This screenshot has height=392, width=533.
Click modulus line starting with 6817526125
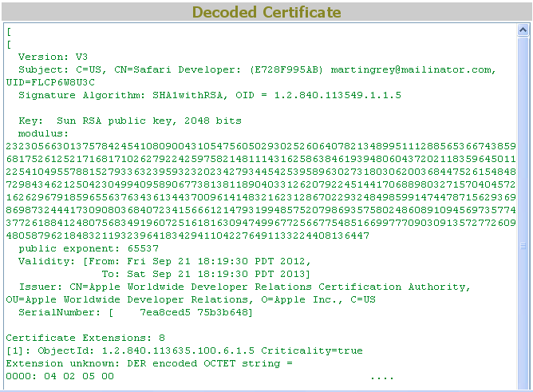pyautogui.click(x=261, y=159)
